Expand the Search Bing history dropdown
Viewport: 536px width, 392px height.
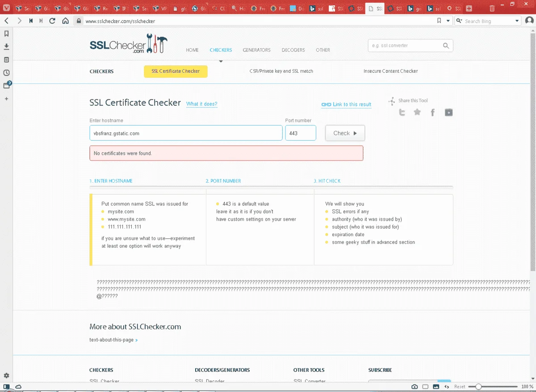pos(517,21)
